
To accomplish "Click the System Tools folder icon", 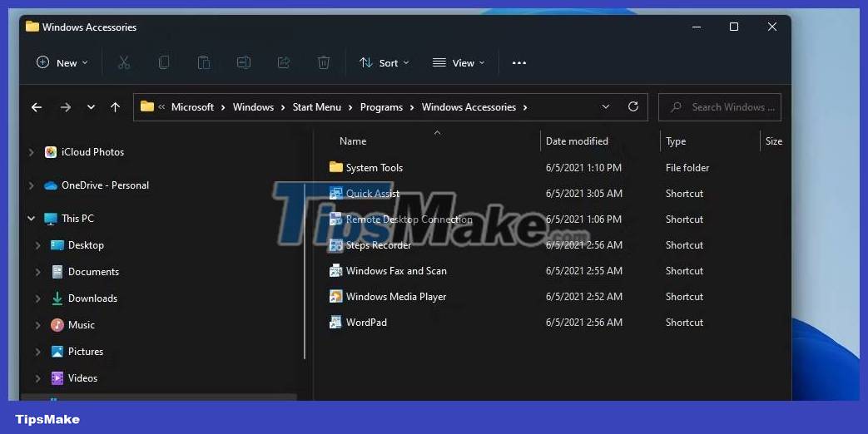I will (335, 167).
